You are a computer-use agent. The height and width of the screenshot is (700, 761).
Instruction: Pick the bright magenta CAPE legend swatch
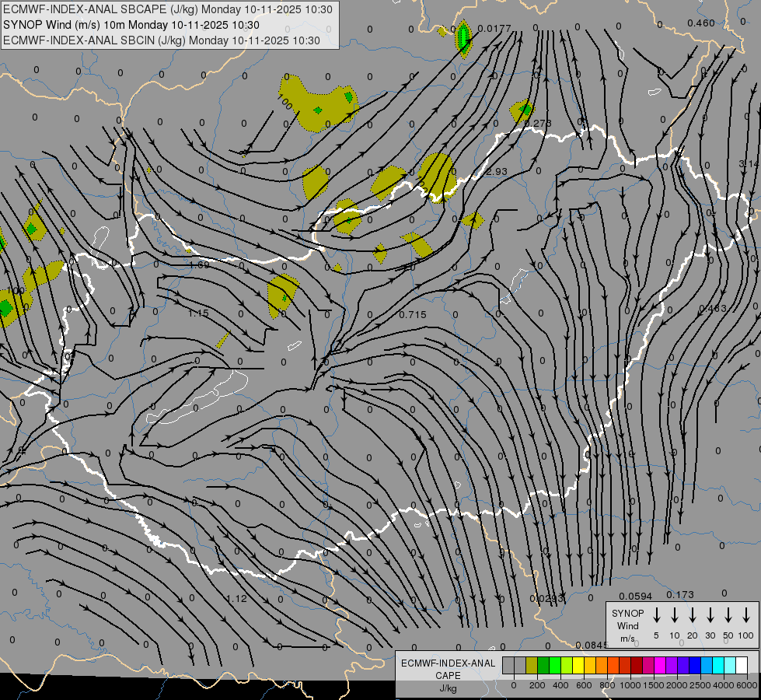tap(660, 665)
